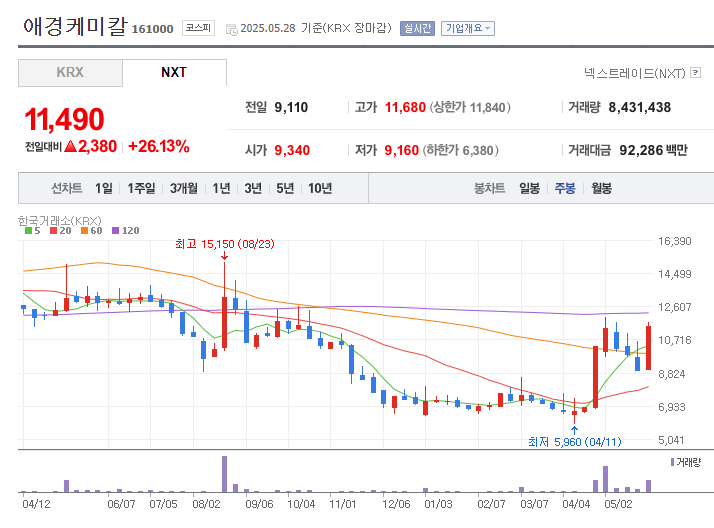
Task: Click the 05/02 date axis label
Action: point(618,504)
